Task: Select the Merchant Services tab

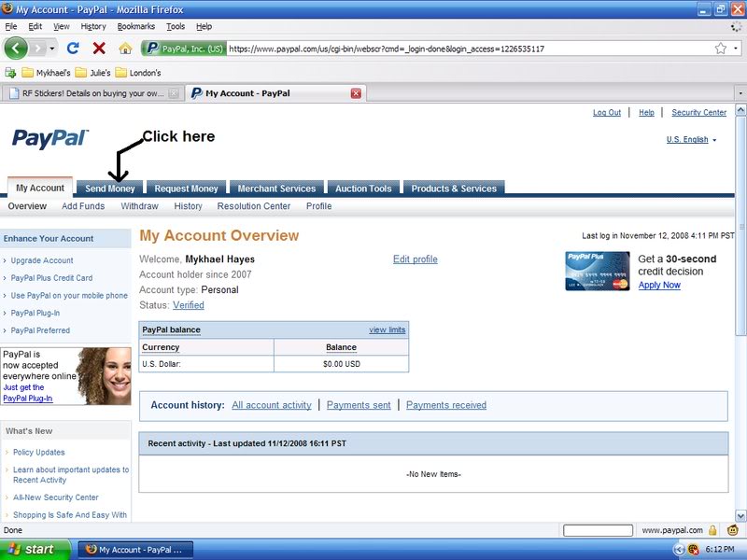Action: click(x=276, y=189)
